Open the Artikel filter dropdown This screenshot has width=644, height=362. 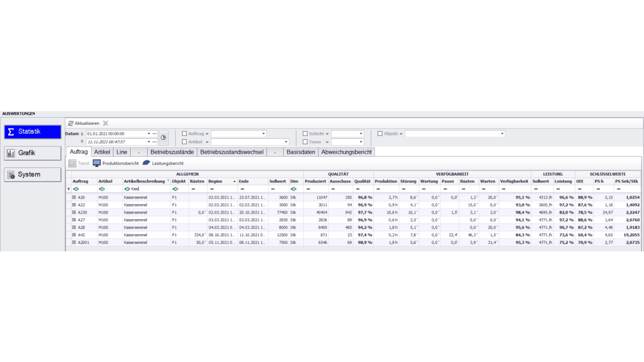pyautogui.click(x=285, y=142)
